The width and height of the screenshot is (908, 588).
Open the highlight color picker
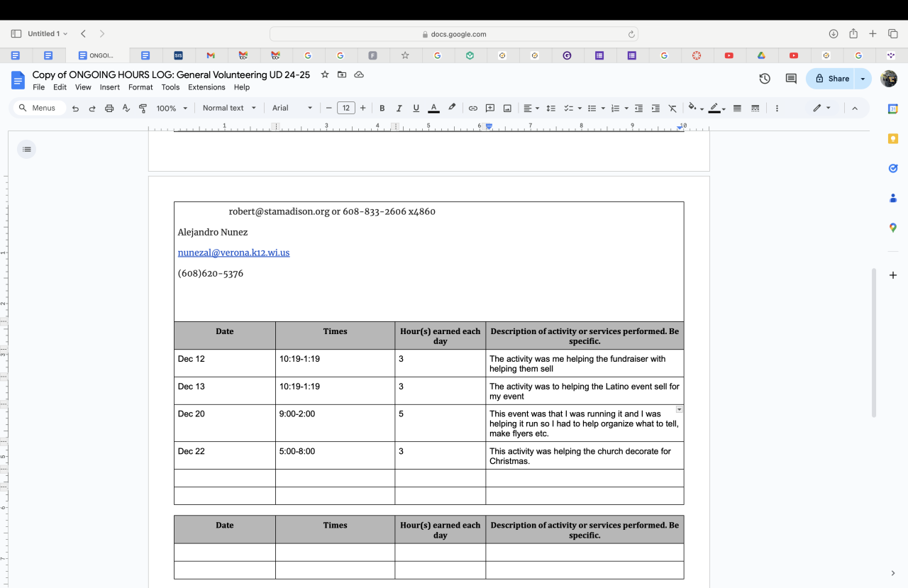coord(452,109)
